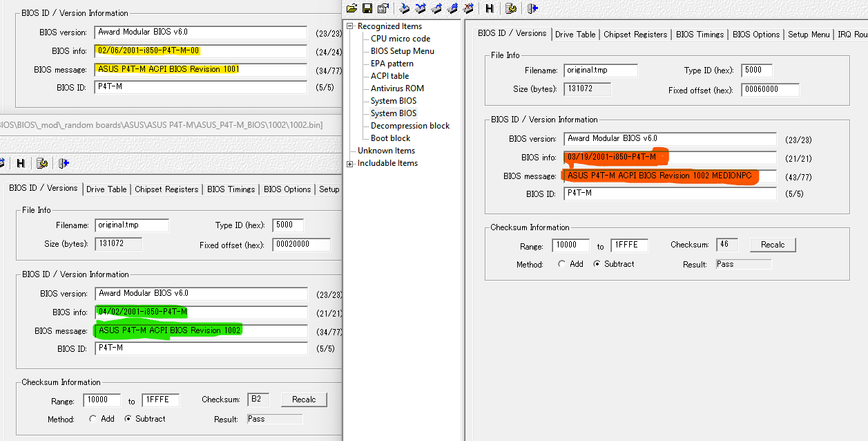Screen dimensions: 868x441
Task: Select EPA pattern tree item
Action: coord(392,64)
